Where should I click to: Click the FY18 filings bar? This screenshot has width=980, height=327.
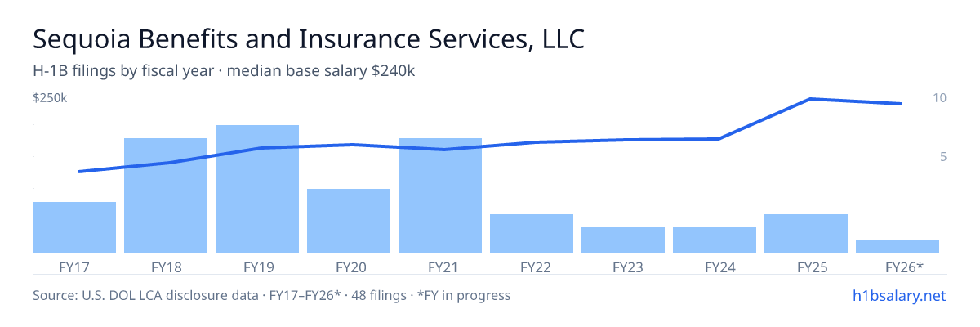(x=166, y=195)
